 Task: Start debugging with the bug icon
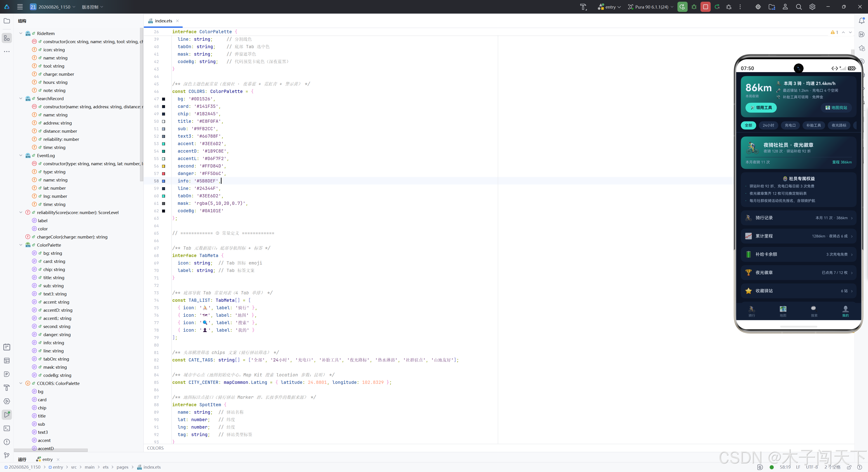pos(694,7)
